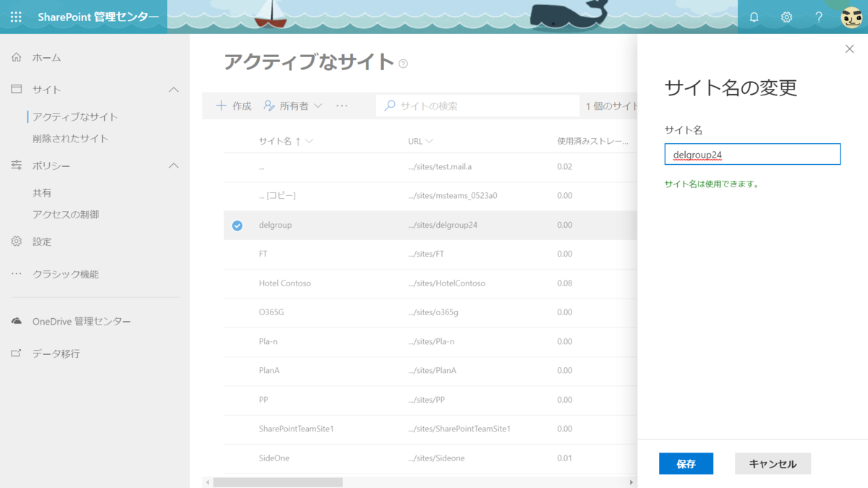Open 設定 in navigation
This screenshot has height=488, width=868.
42,241
